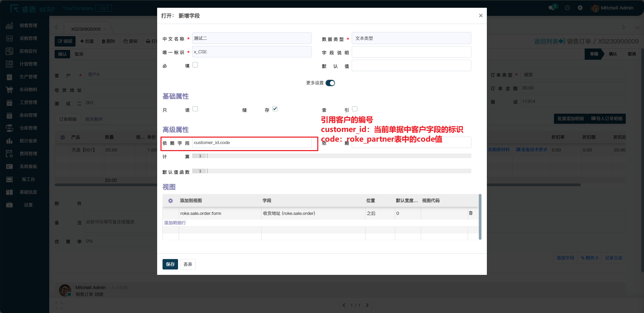Image resolution: width=644 pixels, height=313 pixels.
Task: Switch to the 相关附件 tab
Action: (x=94, y=119)
